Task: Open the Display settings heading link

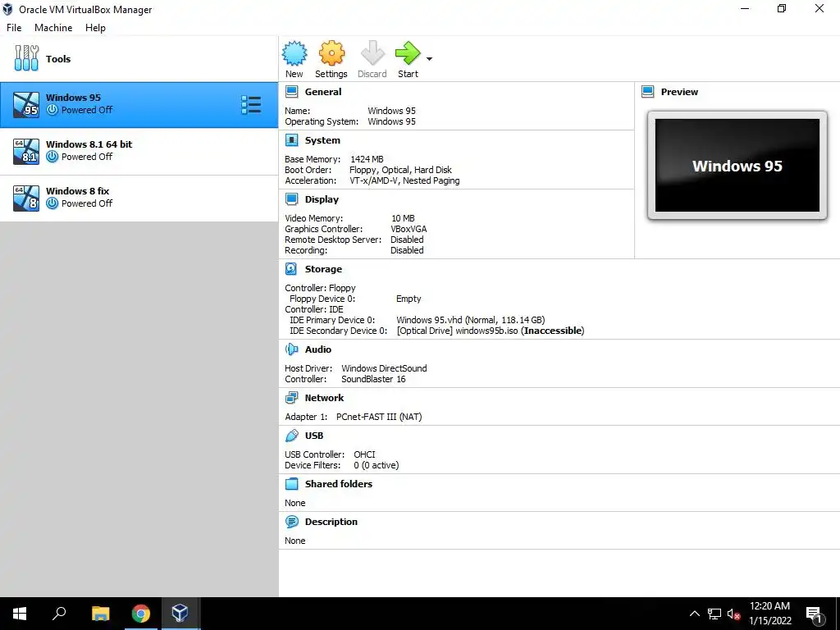Action: [x=322, y=199]
